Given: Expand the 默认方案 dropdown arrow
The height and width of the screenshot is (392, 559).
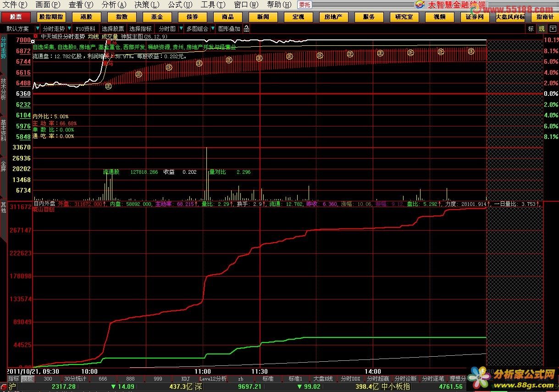Looking at the screenshot, I should (x=39, y=28).
